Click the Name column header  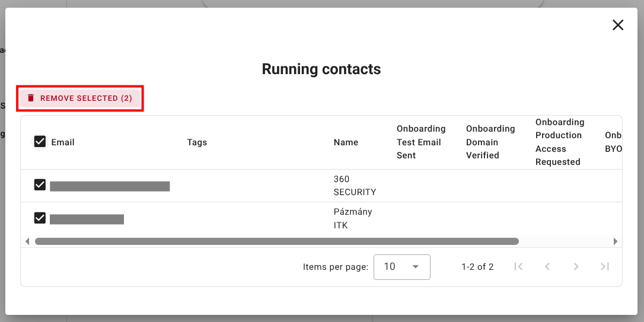point(346,142)
